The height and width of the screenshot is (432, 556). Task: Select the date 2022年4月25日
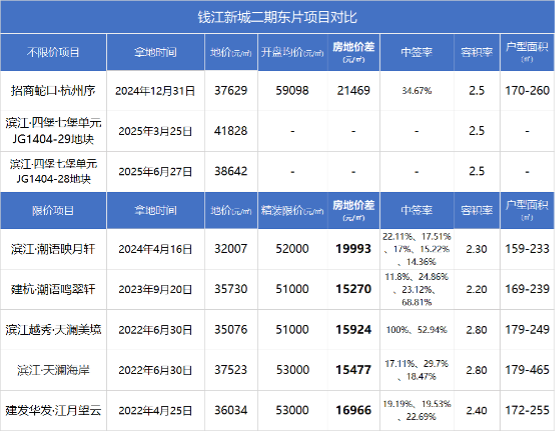click(x=155, y=411)
